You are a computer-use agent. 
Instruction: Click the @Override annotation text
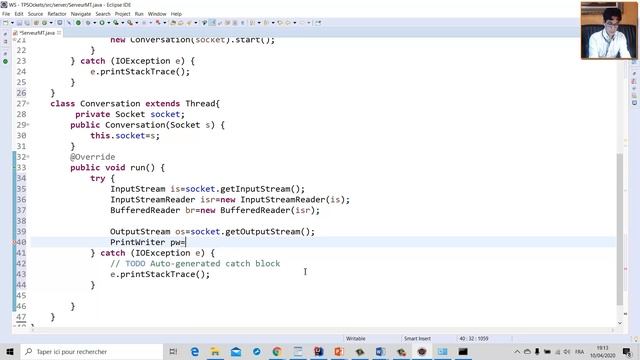[x=93, y=157]
